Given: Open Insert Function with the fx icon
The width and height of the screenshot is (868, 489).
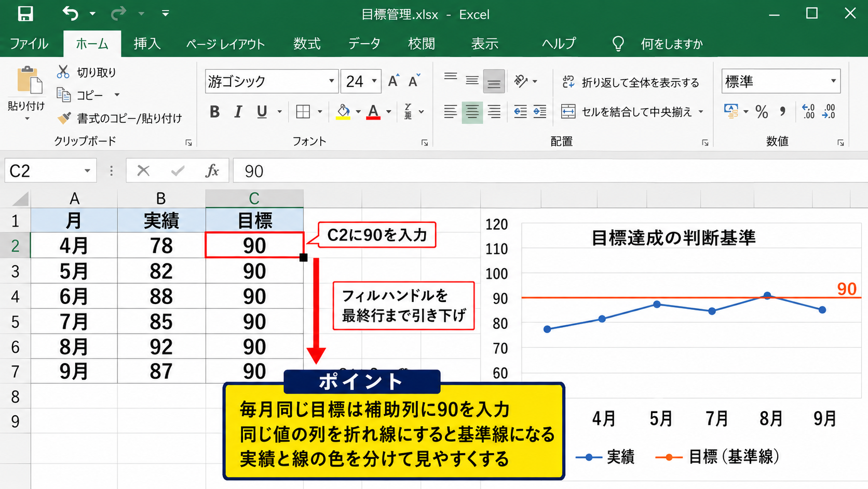Looking at the screenshot, I should pyautogui.click(x=212, y=170).
